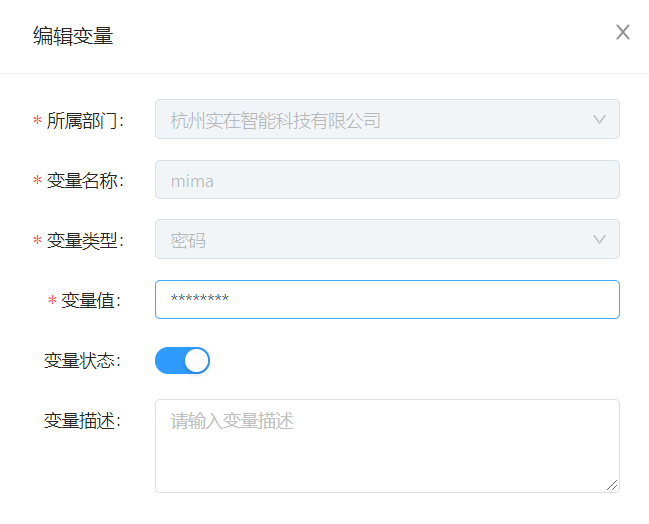Close the 编辑变量 dialog with the X icon
Screen dimensions: 649x524
[622, 32]
